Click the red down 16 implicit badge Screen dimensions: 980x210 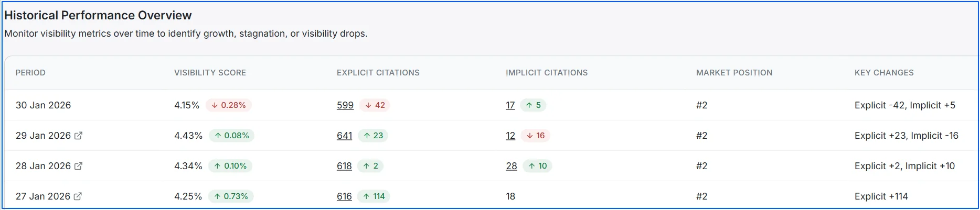(x=536, y=136)
